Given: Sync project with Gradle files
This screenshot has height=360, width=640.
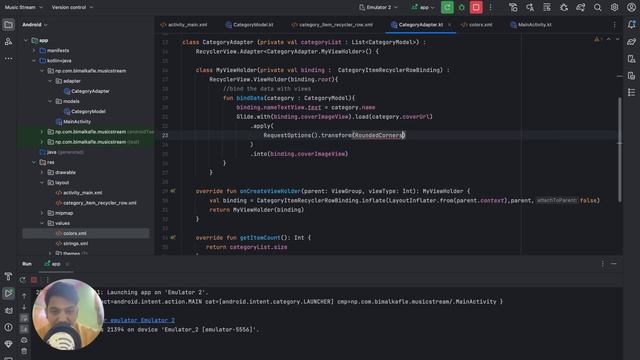Looking at the screenshot, I should 580,7.
